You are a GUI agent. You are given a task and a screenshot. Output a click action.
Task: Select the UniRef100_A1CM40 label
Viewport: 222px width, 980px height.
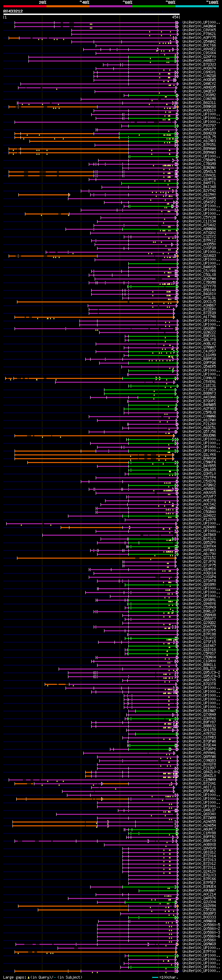coord(199,194)
